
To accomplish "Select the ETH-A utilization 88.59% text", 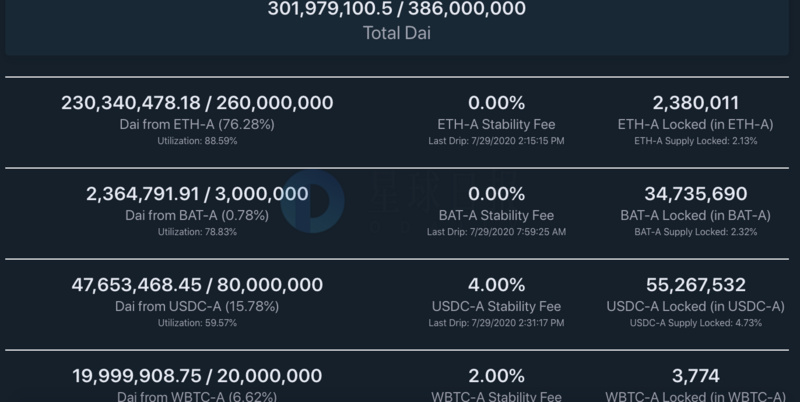I will tap(197, 141).
